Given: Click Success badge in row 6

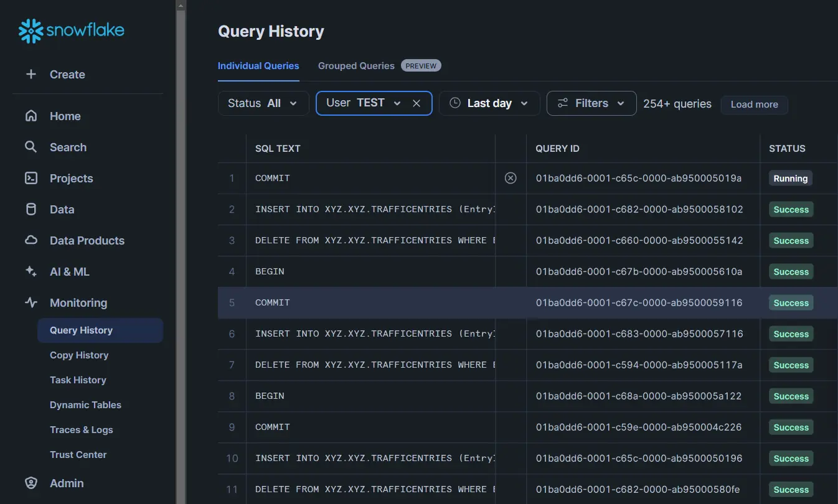Looking at the screenshot, I should point(791,334).
